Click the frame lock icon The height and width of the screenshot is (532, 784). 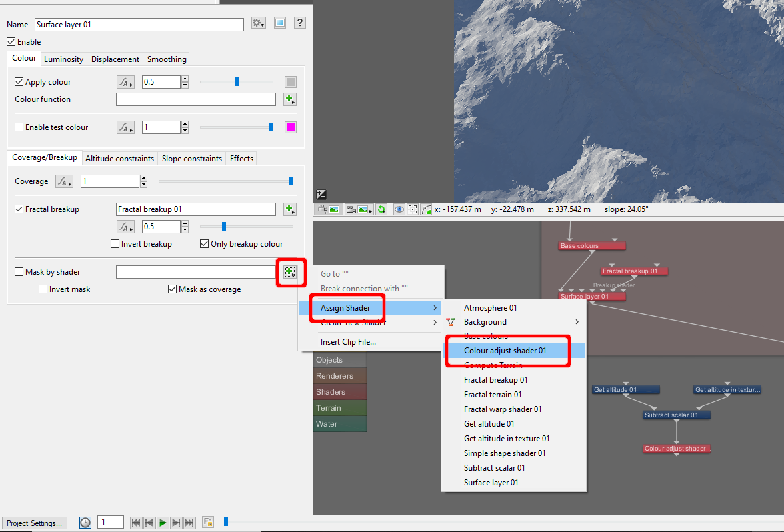208,522
